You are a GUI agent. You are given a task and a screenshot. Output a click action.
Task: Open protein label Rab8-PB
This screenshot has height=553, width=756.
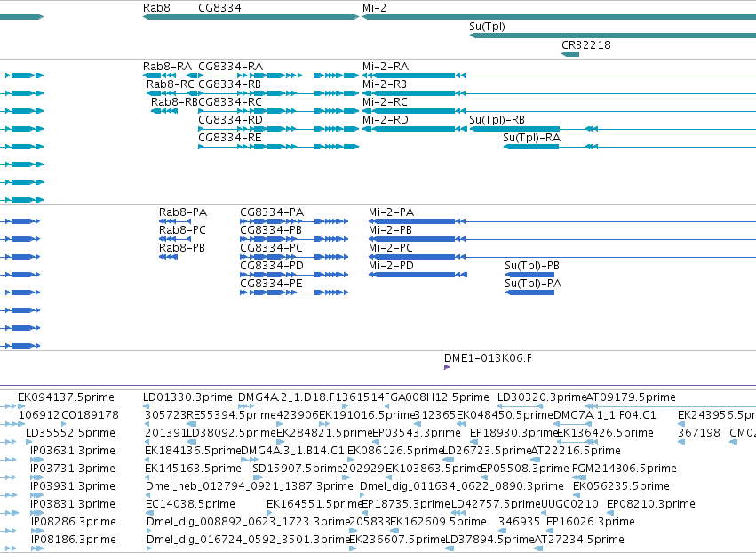coord(182,248)
